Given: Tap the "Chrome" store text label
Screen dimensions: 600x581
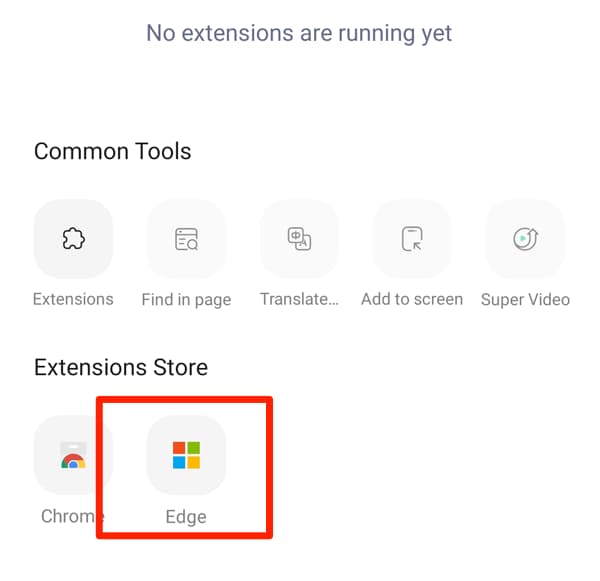Looking at the screenshot, I should click(x=72, y=516).
